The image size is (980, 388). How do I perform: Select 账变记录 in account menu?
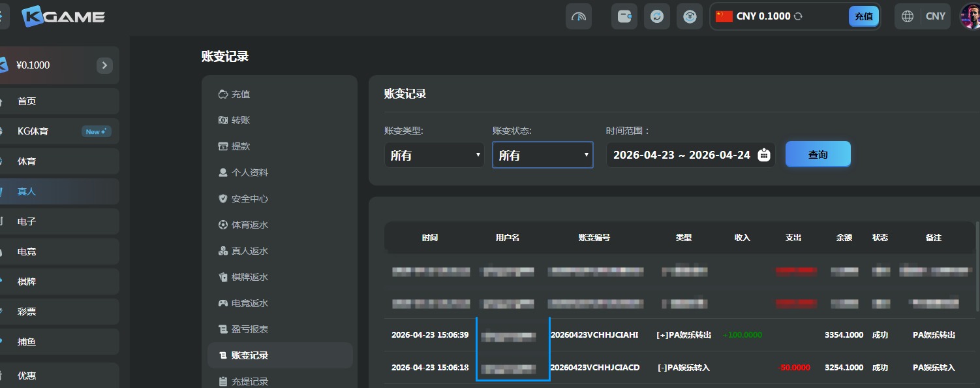pyautogui.click(x=280, y=355)
